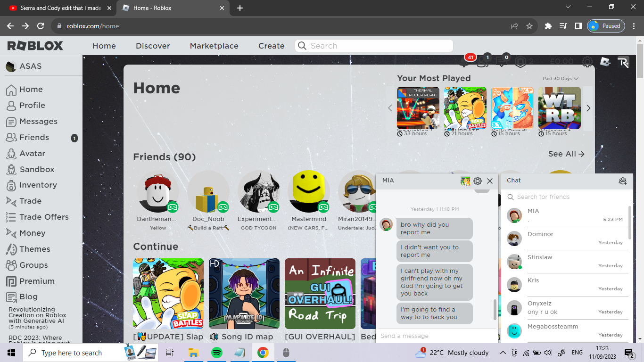Open Chrome extensions puzzle icon
The height and width of the screenshot is (362, 644).
coord(548,26)
